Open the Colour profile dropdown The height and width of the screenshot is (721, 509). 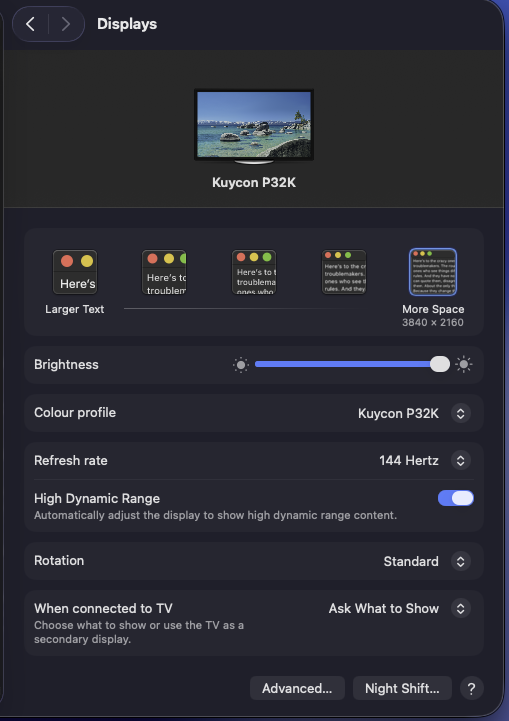coord(460,413)
